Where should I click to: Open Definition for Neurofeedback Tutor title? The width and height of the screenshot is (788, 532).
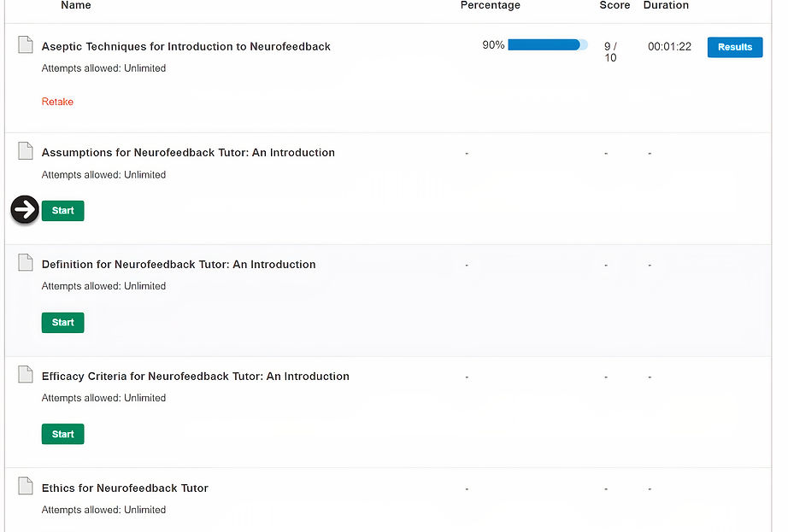tap(179, 265)
